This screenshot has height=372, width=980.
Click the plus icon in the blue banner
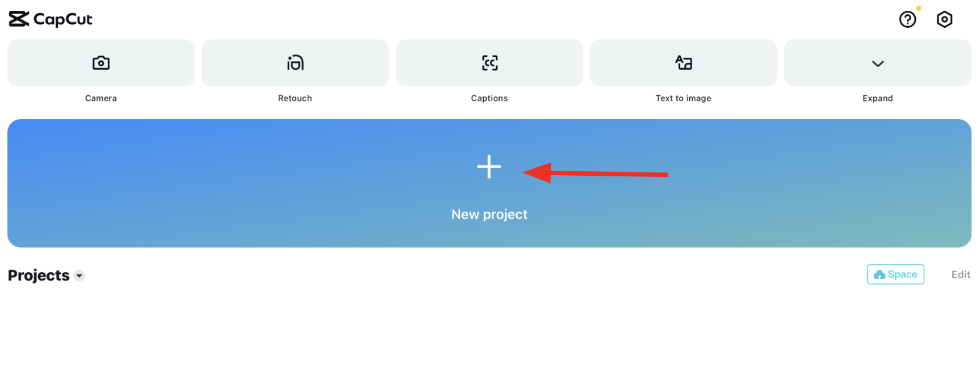click(x=489, y=167)
